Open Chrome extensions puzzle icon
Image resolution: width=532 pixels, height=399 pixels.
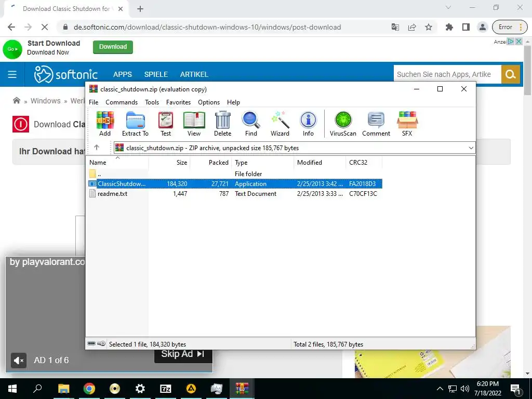point(449,27)
